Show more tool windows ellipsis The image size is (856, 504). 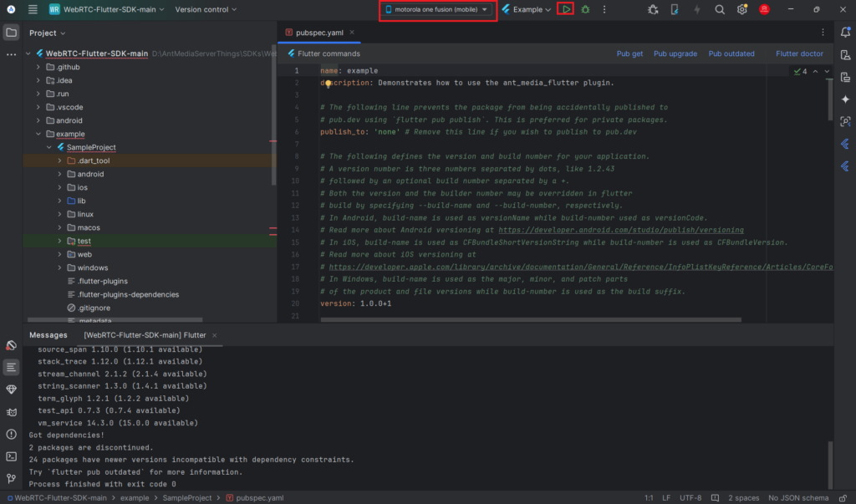pos(11,54)
